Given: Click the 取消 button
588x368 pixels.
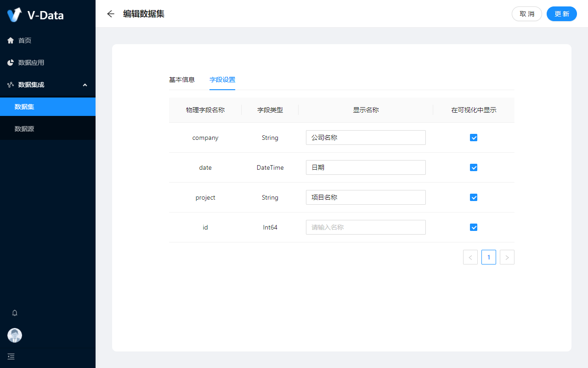Looking at the screenshot, I should coord(526,14).
